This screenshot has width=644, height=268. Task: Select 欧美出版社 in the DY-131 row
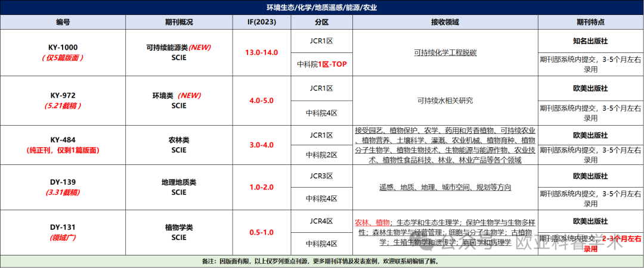point(590,221)
